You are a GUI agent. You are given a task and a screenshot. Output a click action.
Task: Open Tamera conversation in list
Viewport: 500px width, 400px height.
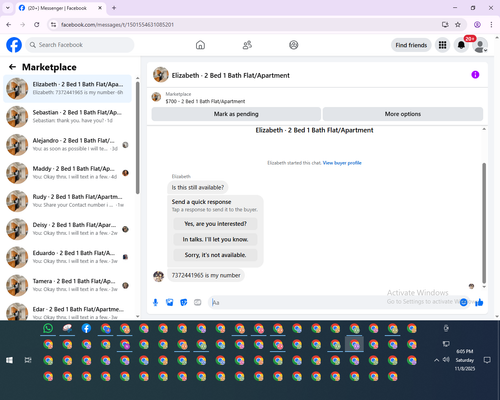pyautogui.click(x=67, y=285)
